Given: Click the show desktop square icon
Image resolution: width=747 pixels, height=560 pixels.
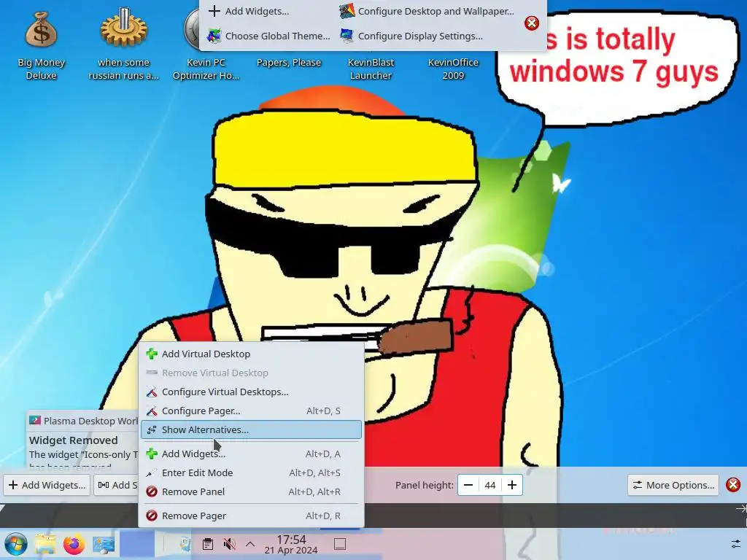Looking at the screenshot, I should 340,544.
